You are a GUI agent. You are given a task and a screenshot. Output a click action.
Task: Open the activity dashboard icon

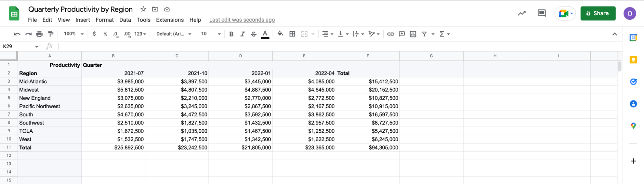pos(522,13)
